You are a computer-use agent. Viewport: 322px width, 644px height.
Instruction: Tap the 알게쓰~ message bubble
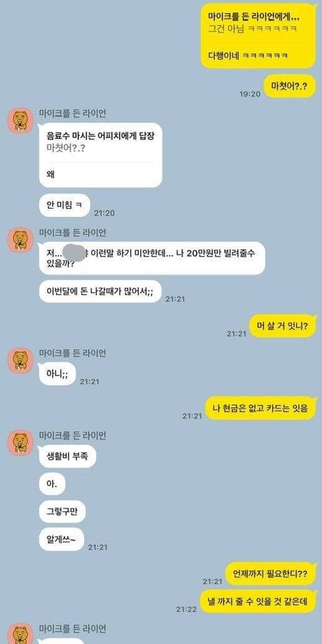(x=62, y=539)
